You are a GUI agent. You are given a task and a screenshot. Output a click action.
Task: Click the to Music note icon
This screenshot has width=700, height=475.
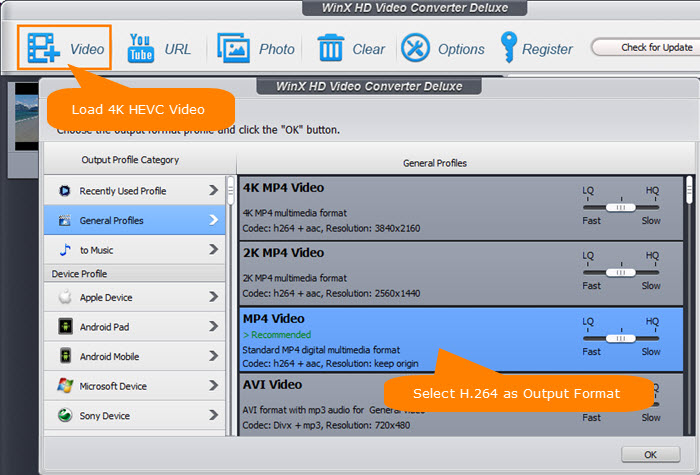point(65,250)
